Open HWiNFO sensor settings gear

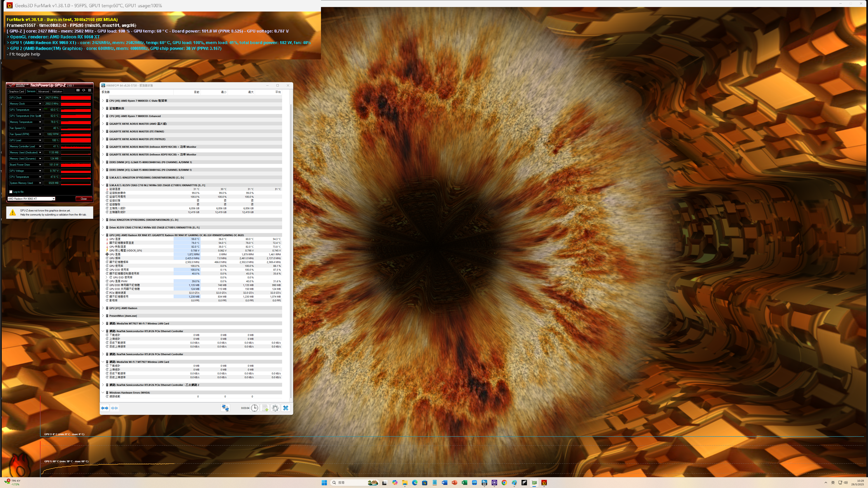point(275,408)
